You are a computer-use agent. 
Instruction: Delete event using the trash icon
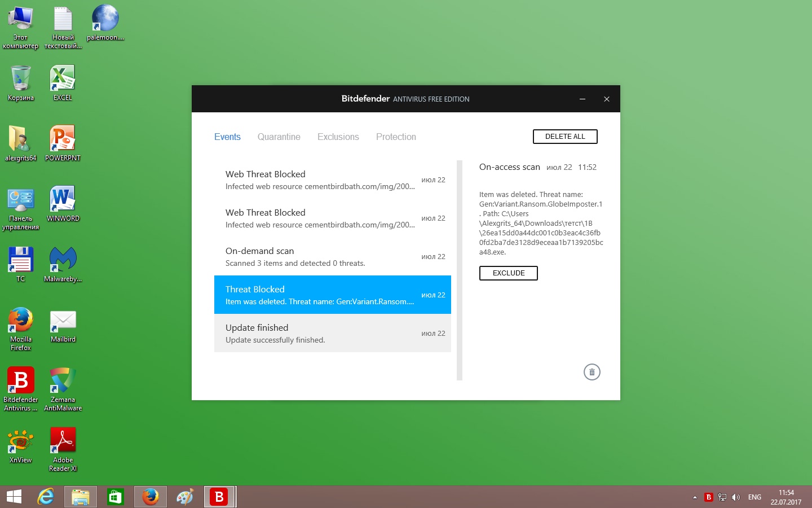(592, 372)
